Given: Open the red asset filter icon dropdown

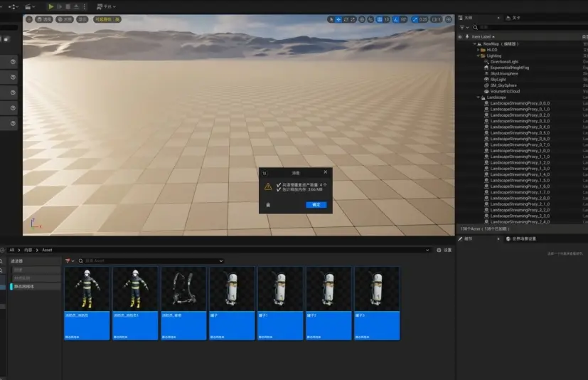Looking at the screenshot, I should (x=70, y=260).
